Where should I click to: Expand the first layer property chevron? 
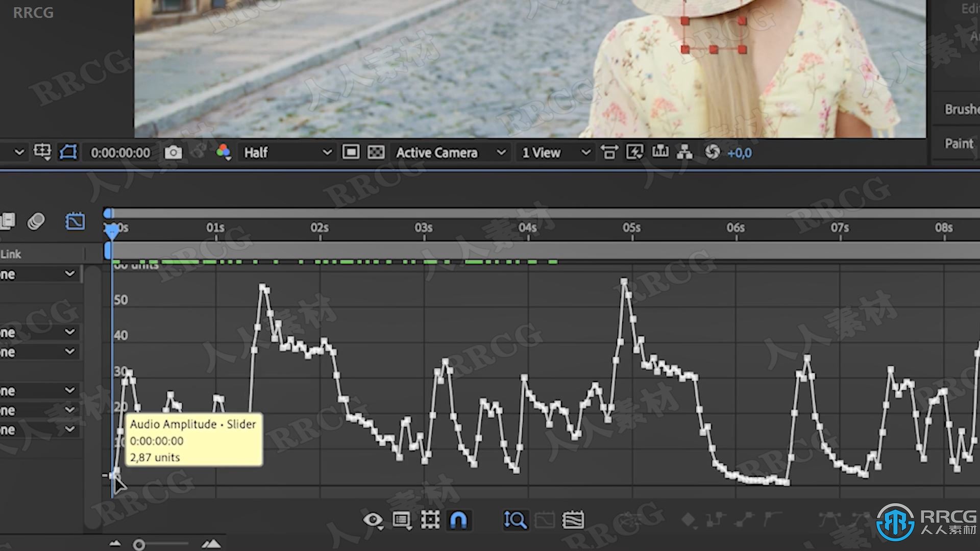pyautogui.click(x=70, y=274)
